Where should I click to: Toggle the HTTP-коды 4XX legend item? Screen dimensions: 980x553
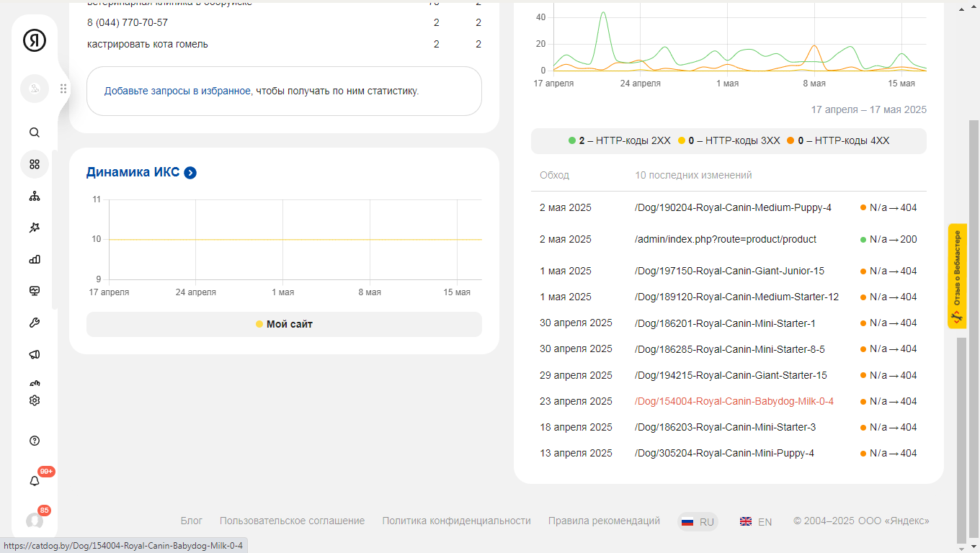point(838,141)
